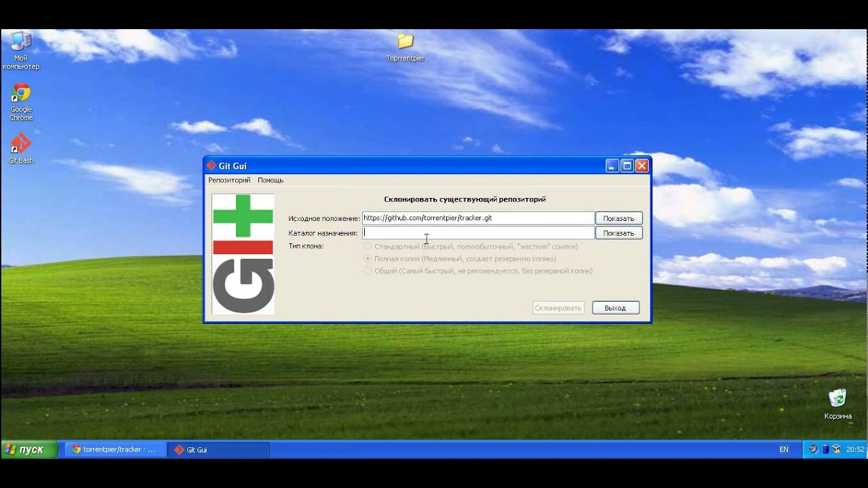
Task: Select the Git Bash desktop shortcut
Action: (x=21, y=148)
